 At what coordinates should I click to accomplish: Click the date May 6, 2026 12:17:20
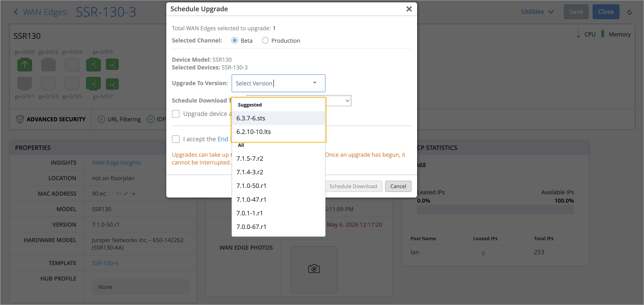pyautogui.click(x=354, y=225)
